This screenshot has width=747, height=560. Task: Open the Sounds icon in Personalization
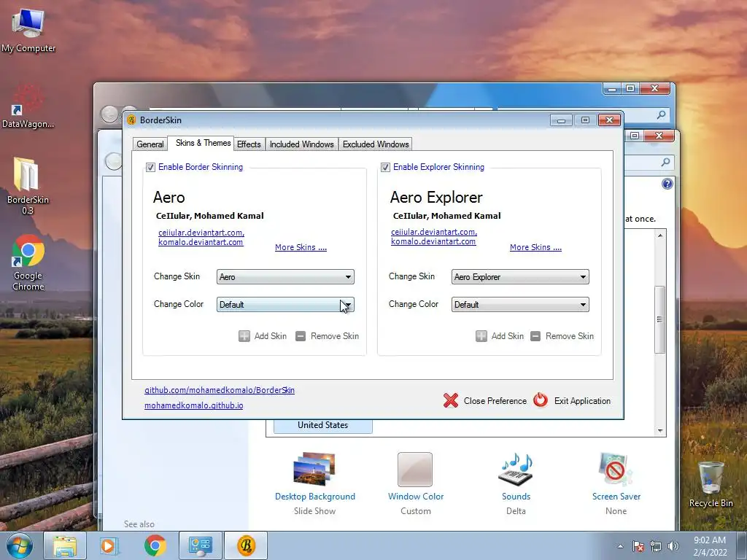pos(516,469)
